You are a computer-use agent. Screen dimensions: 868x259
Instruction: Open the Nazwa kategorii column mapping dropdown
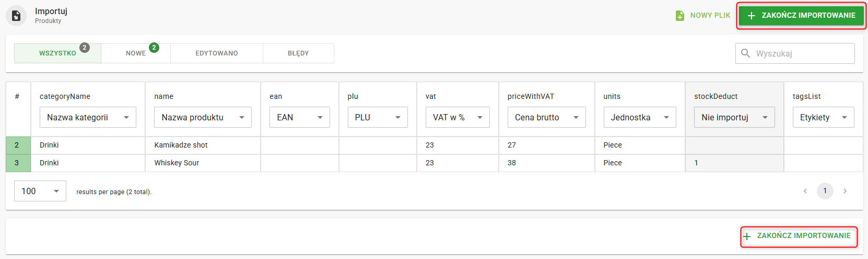click(x=88, y=117)
